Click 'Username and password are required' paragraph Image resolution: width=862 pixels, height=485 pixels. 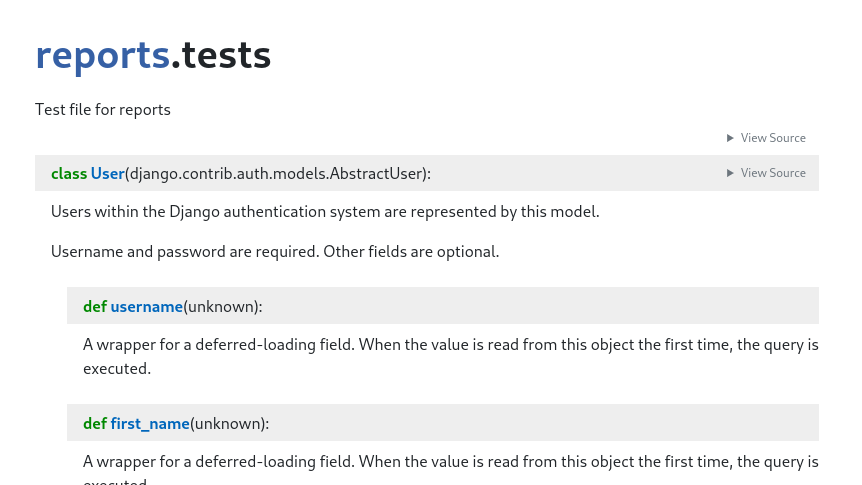click(275, 252)
